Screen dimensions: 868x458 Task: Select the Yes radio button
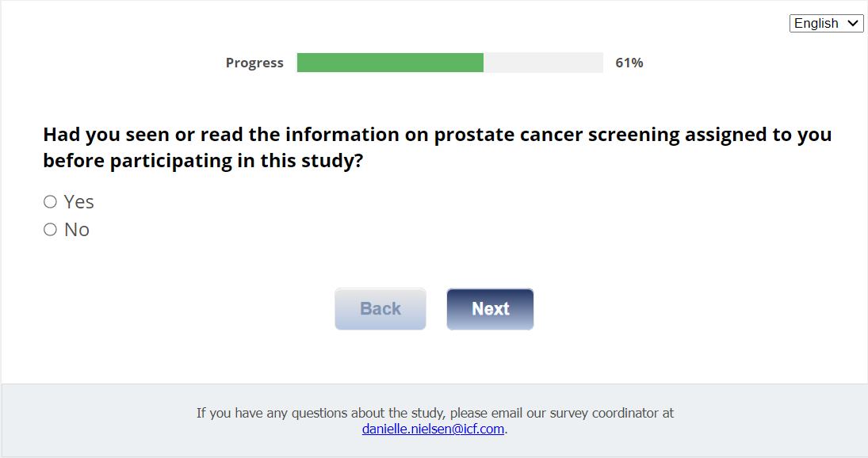(x=51, y=202)
